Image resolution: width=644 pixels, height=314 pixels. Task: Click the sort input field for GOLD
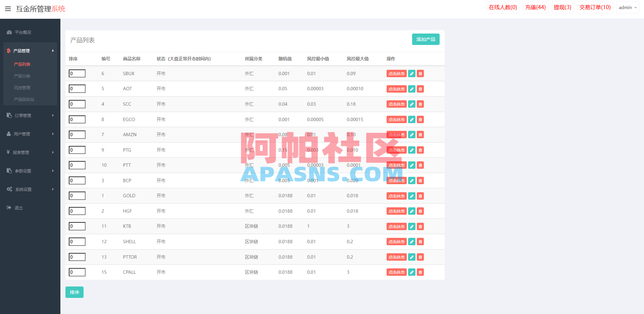pyautogui.click(x=77, y=196)
